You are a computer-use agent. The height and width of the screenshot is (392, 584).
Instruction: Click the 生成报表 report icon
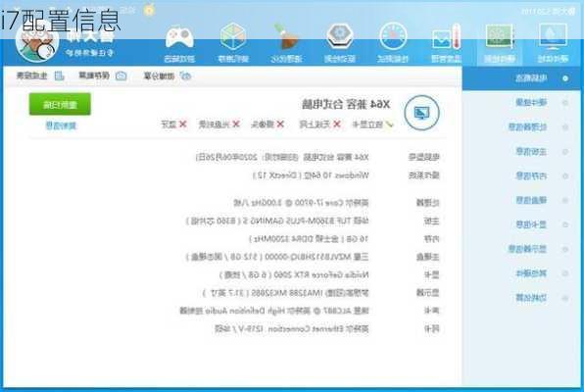pyautogui.click(x=59, y=76)
